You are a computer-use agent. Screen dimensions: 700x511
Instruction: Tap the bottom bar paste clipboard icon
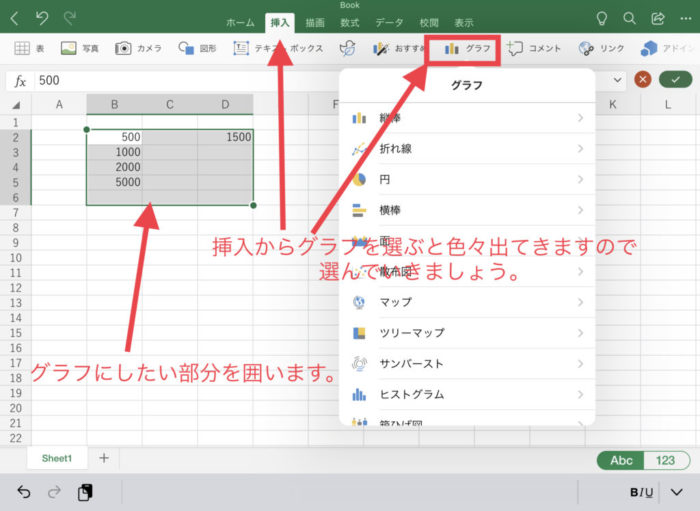point(85,492)
